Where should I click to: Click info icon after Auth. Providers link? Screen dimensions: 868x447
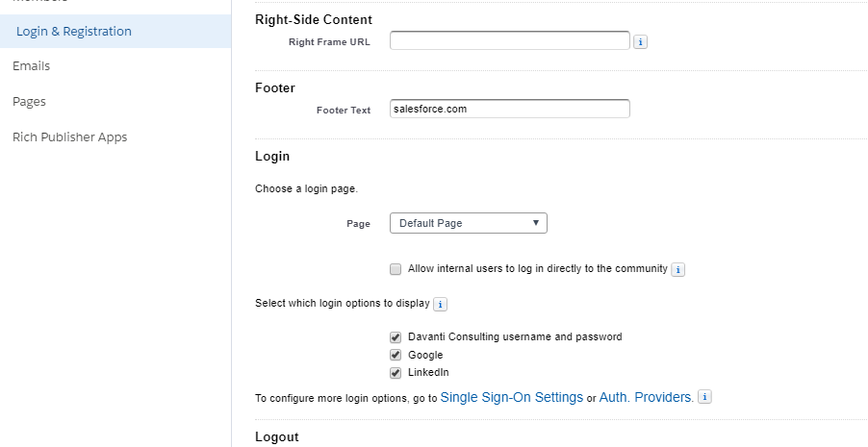[704, 397]
